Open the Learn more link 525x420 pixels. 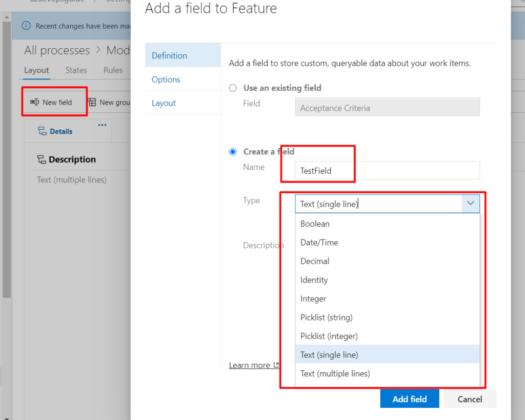[x=249, y=365]
